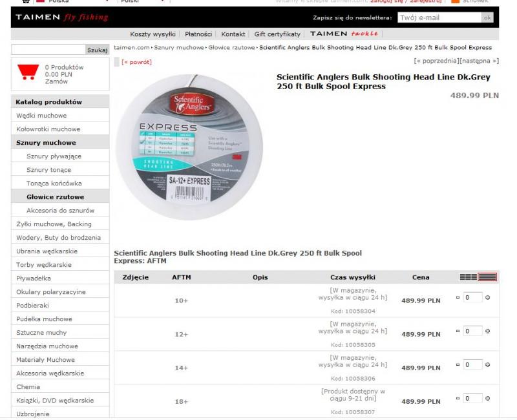Expand Sznury muchowe category
Image resolution: width=517 pixels, height=420 pixels.
coord(46,143)
